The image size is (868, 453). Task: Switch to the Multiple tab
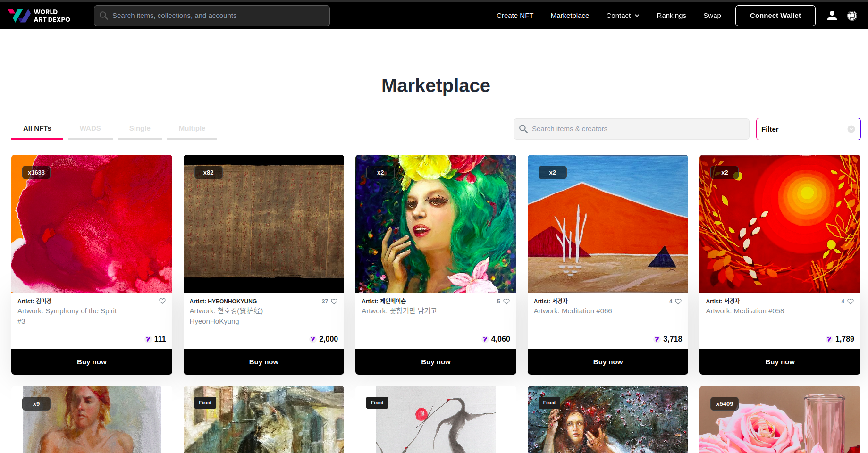(192, 128)
